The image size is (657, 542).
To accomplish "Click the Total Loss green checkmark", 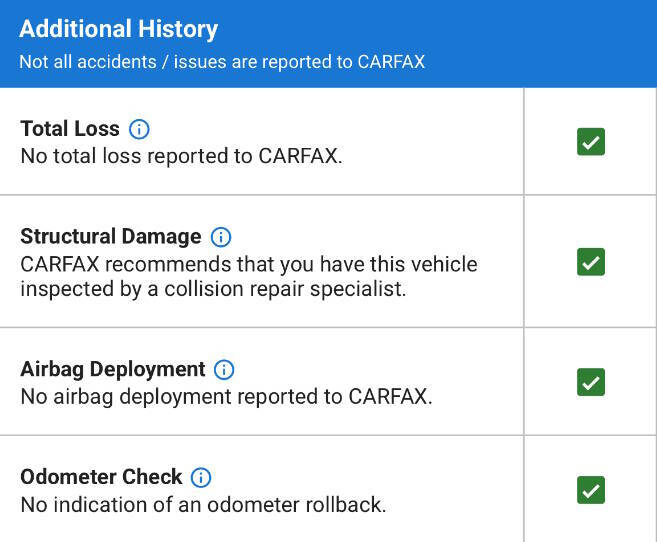I will tap(591, 142).
